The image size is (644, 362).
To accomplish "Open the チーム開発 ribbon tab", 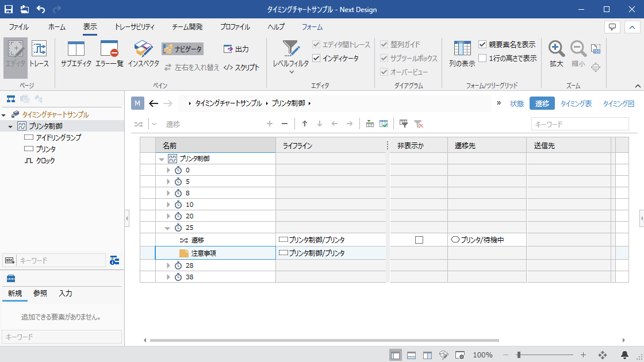I will pos(187,27).
